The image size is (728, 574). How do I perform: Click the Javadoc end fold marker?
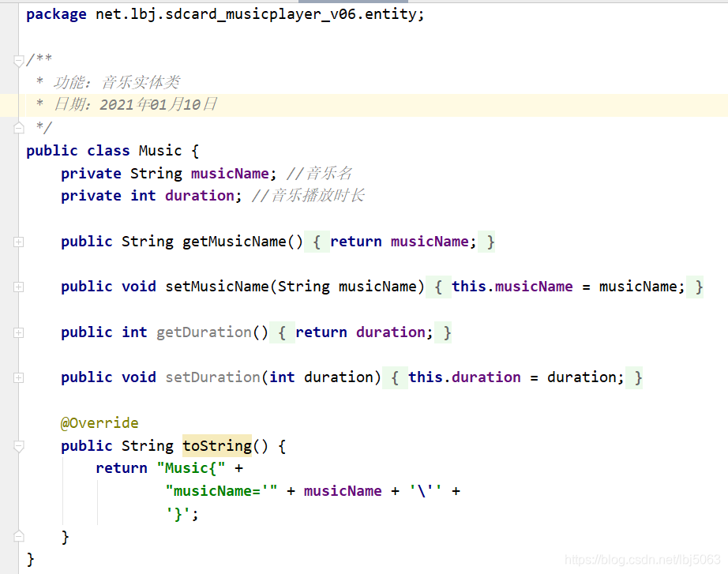point(19,128)
